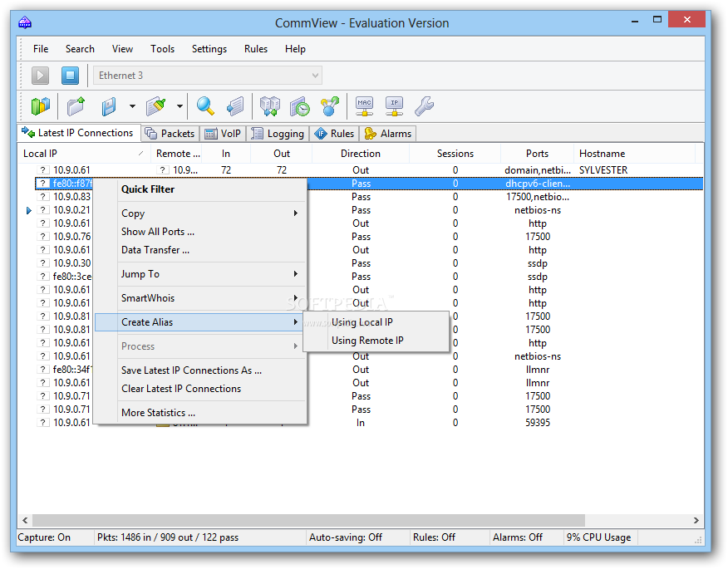Open the MAC aliases icon
This screenshot has width=728, height=569.
click(365, 106)
